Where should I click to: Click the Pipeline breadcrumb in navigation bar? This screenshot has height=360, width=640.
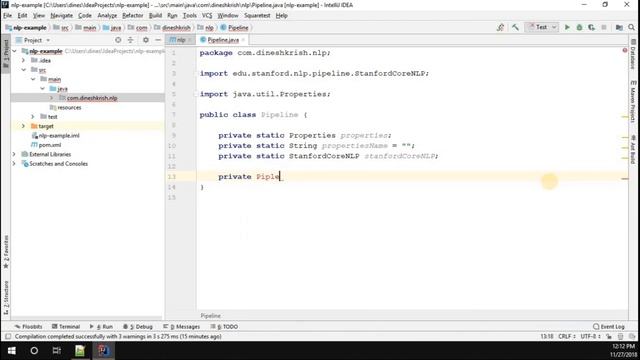[x=234, y=28]
